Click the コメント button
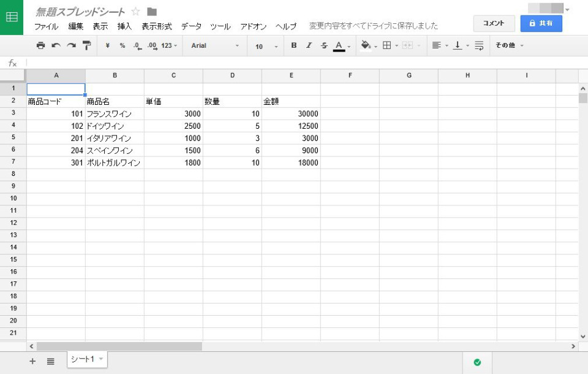The height and width of the screenshot is (374, 588). tap(494, 23)
